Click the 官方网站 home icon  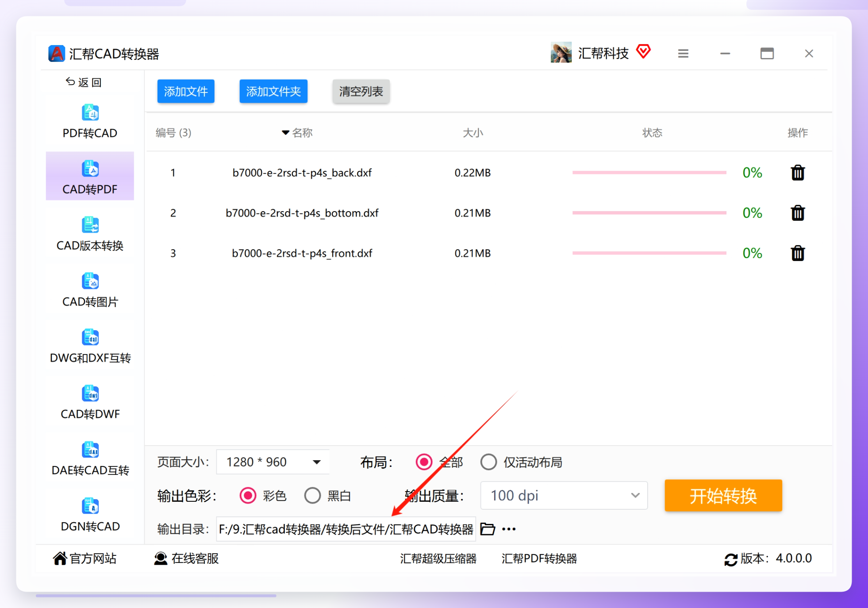[x=60, y=558]
